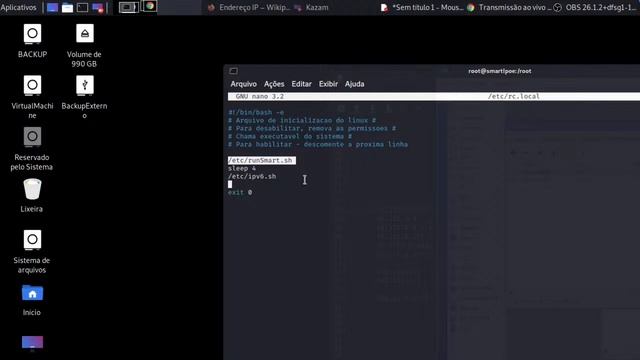Switch to OBS 26.1.2 taskbar window

596,7
